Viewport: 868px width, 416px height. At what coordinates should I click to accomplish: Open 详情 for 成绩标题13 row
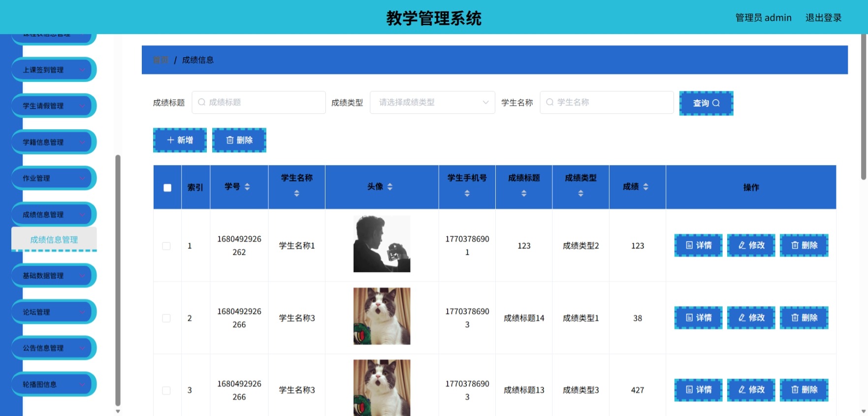(698, 390)
